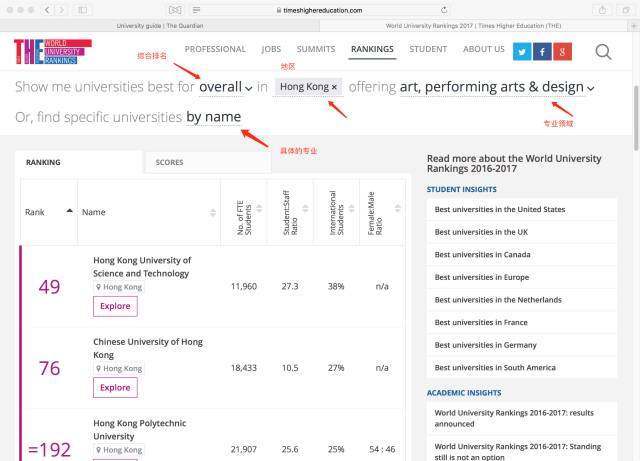
Task: Click the 'by name' search field
Action: tap(213, 118)
